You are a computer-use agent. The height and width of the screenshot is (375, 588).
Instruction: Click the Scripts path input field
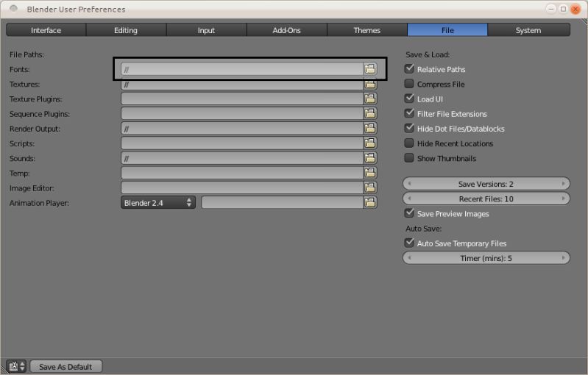[242, 143]
